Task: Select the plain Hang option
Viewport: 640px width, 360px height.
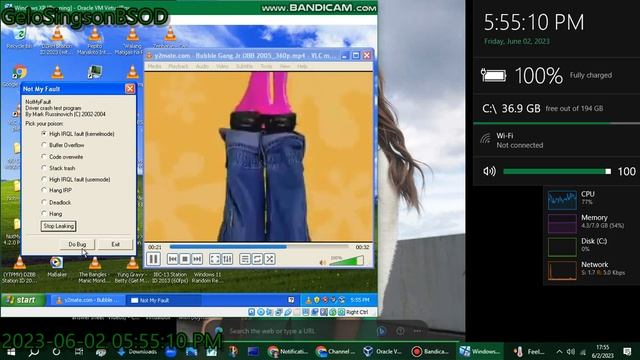Action: 52,214
